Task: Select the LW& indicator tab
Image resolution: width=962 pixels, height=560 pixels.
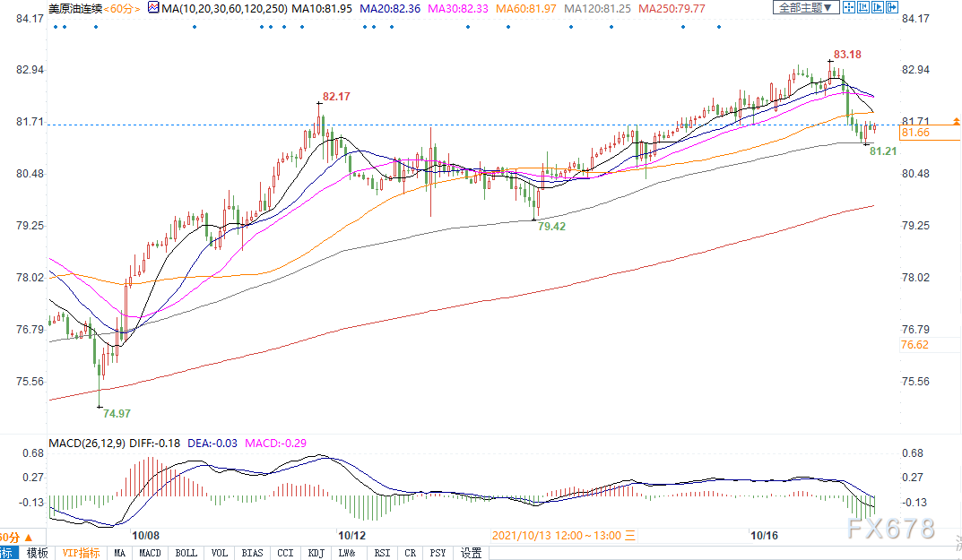Action: [x=347, y=553]
